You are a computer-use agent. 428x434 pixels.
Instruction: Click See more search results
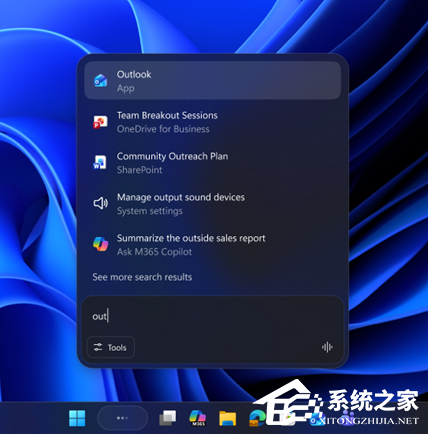pyautogui.click(x=142, y=277)
